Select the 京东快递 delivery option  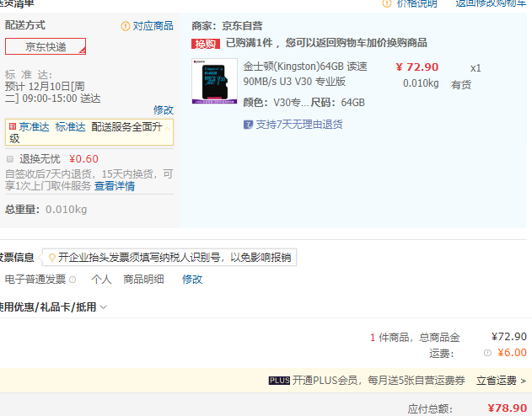pos(46,46)
